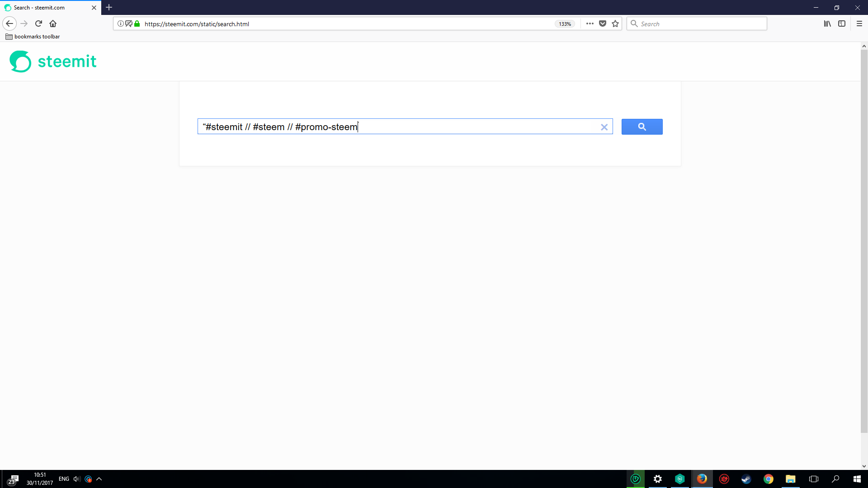The height and width of the screenshot is (488, 868).
Task: Click the Steemit logo
Action: (53, 61)
